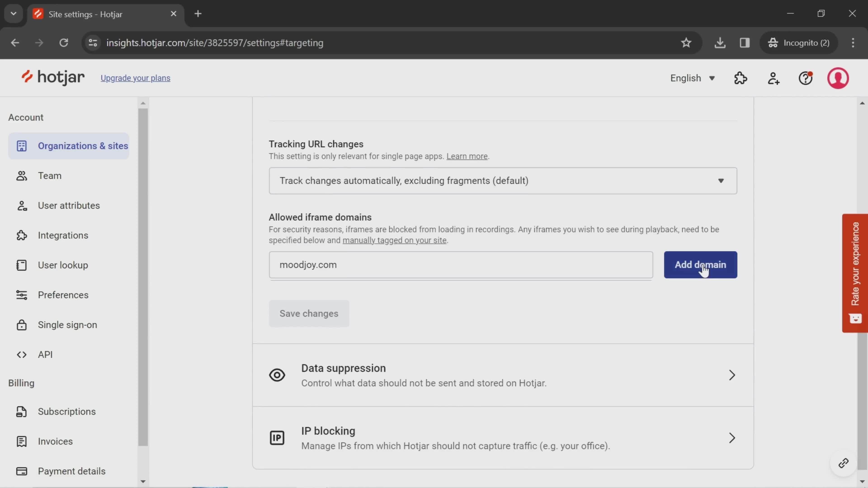The height and width of the screenshot is (488, 868).
Task: Expand the IP blocking section
Action: pos(503,438)
